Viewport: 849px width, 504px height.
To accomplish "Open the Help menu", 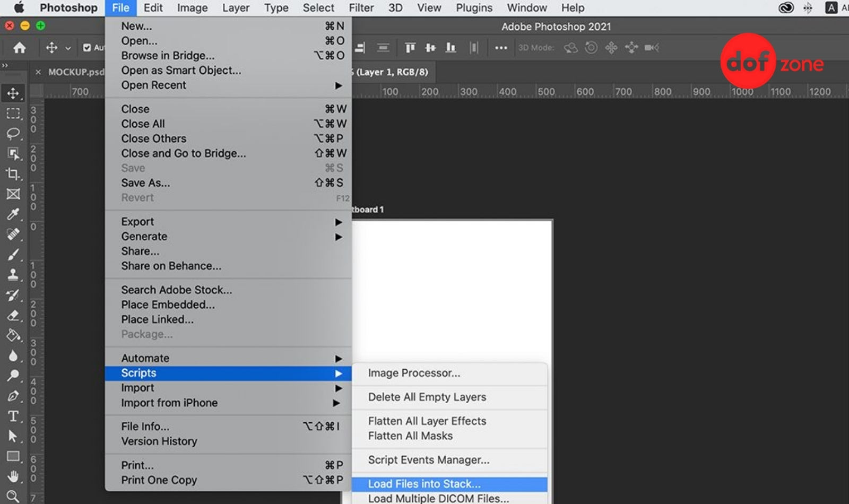I will pyautogui.click(x=573, y=8).
